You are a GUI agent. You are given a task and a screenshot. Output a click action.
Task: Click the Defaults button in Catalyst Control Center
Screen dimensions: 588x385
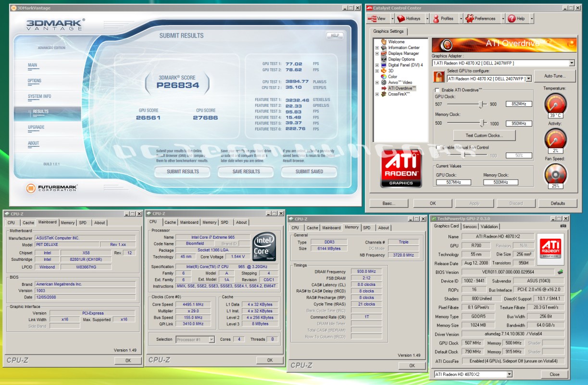click(x=558, y=203)
